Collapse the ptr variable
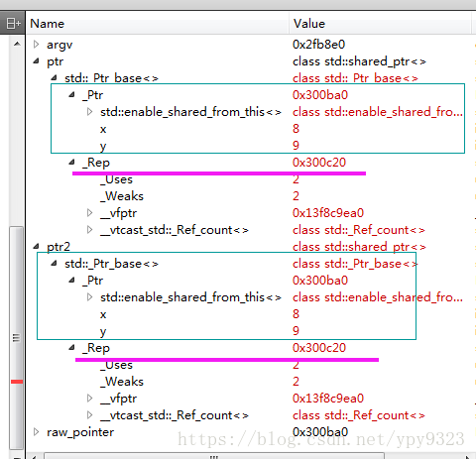Viewport: 476px width, 459px height. 36,61
